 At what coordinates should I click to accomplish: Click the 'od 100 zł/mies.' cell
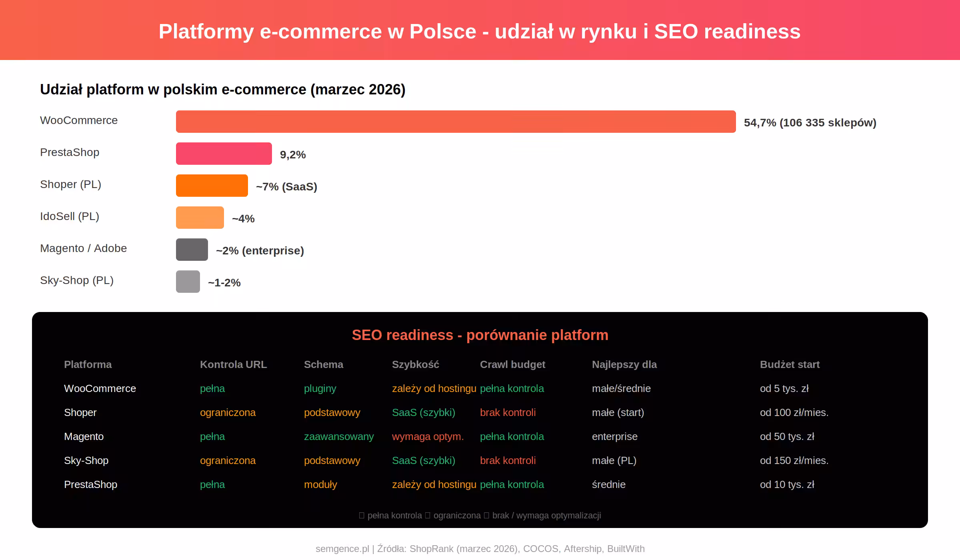pos(794,412)
